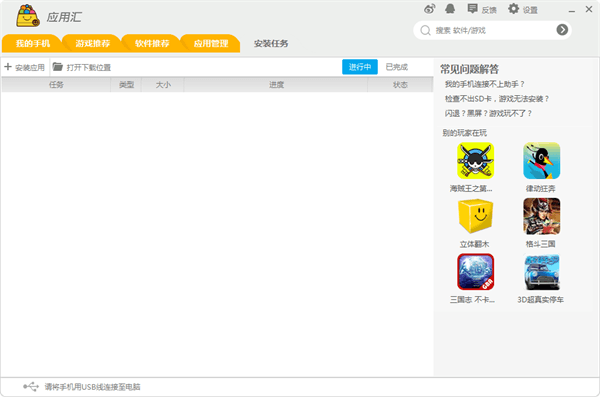Click the 状态 column header
The width and height of the screenshot is (600, 397).
click(x=400, y=85)
